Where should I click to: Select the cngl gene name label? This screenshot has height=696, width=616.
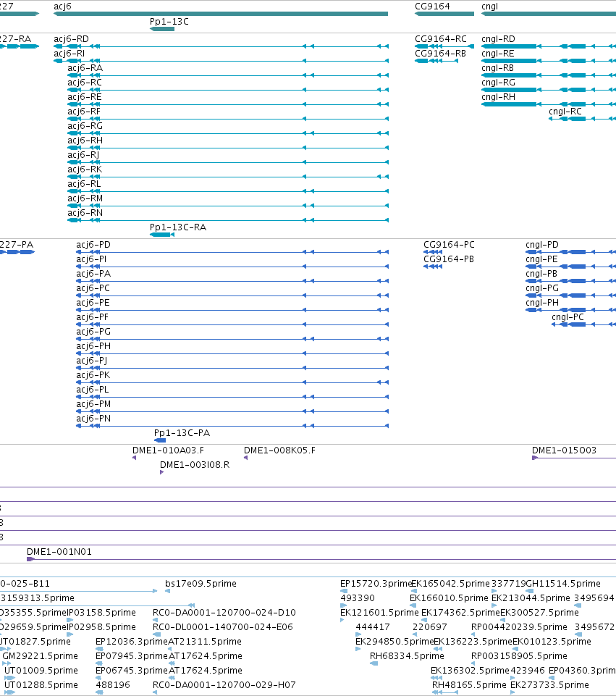pyautogui.click(x=489, y=7)
